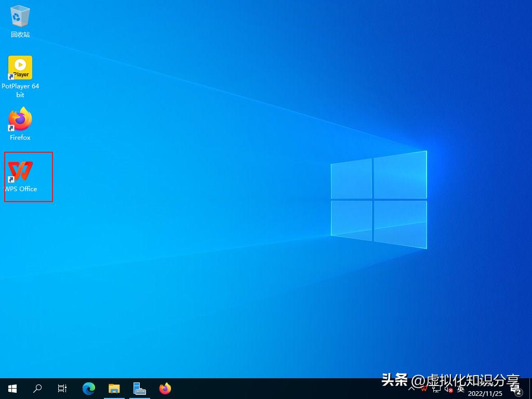
Task: Expand hidden tray icons with the chevron
Action: coord(411,389)
